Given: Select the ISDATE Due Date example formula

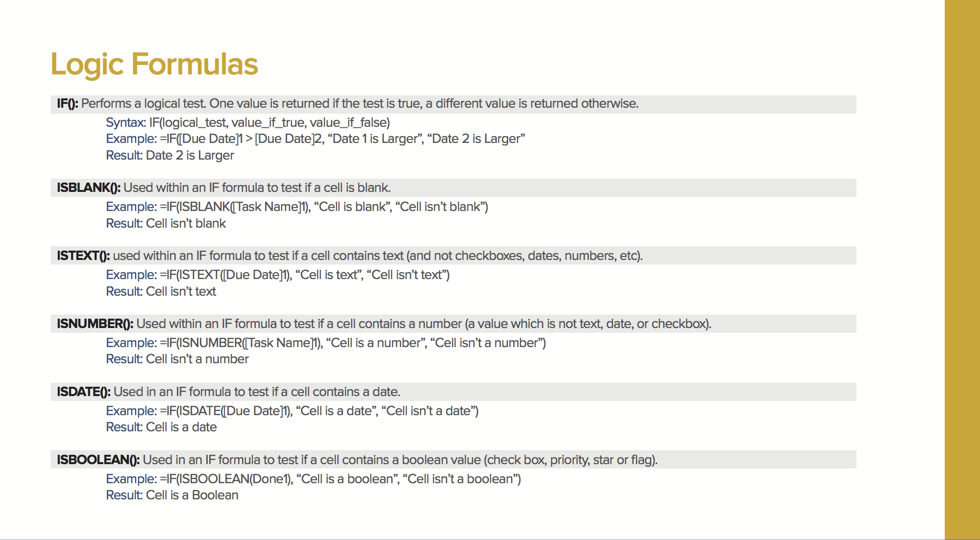Looking at the screenshot, I should [x=292, y=411].
